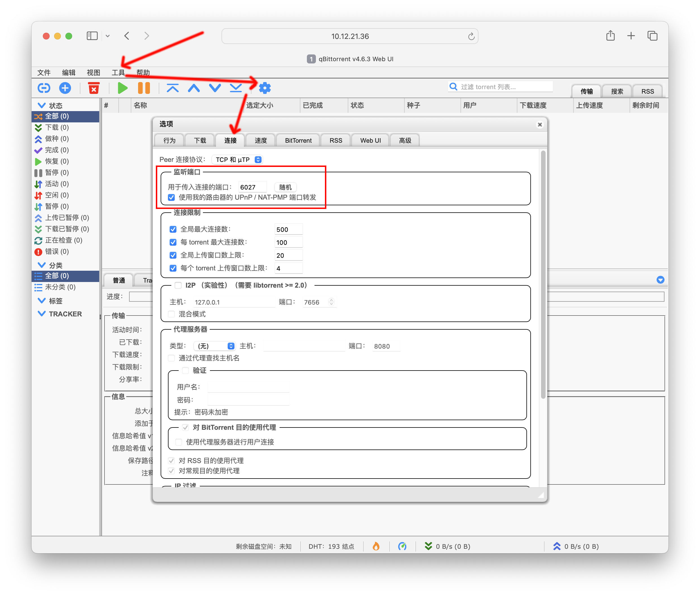Open the 工具 menu
Viewport: 700px width, 595px height.
(x=118, y=72)
